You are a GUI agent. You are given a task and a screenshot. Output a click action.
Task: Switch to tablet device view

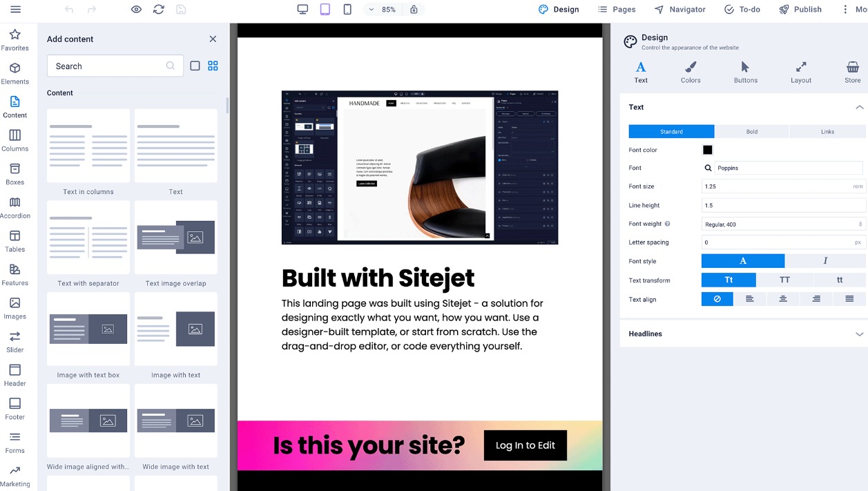tap(325, 9)
